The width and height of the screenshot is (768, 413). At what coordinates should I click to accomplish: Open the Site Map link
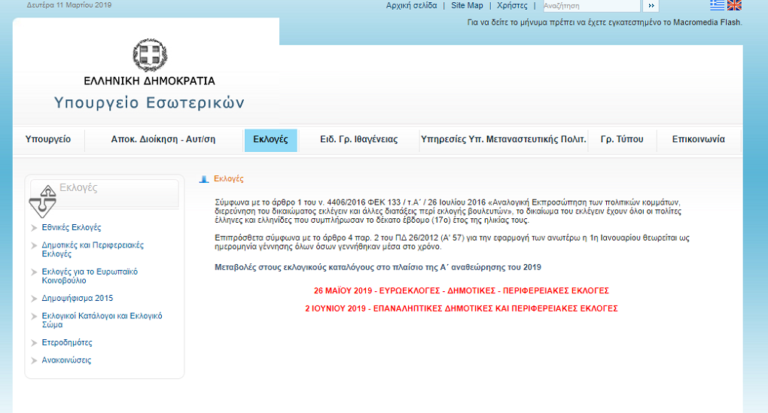click(467, 5)
